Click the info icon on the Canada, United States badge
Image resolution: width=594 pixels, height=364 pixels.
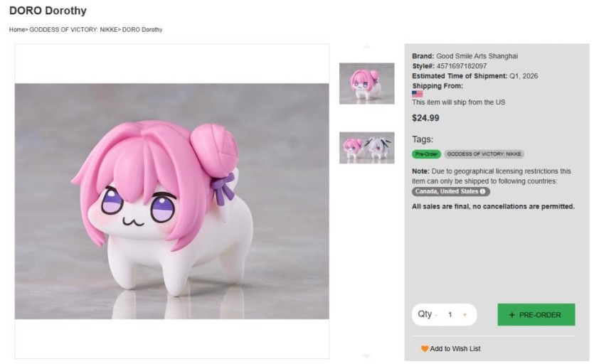pyautogui.click(x=483, y=192)
